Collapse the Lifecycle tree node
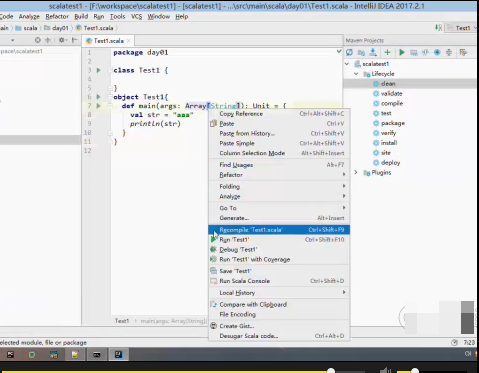 356,74
